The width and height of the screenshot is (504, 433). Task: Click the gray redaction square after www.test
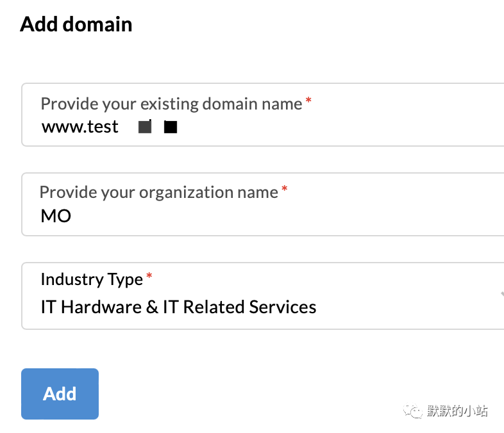point(145,126)
